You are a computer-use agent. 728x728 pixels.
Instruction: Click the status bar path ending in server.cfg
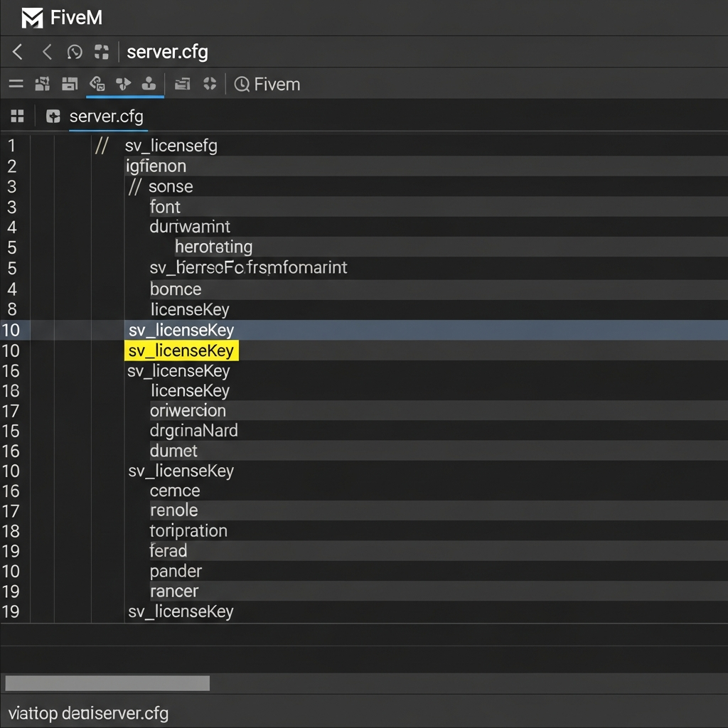pos(88,713)
